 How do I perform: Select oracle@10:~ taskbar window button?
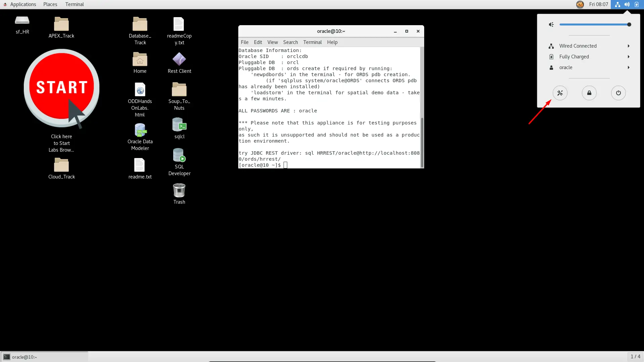coord(44,357)
